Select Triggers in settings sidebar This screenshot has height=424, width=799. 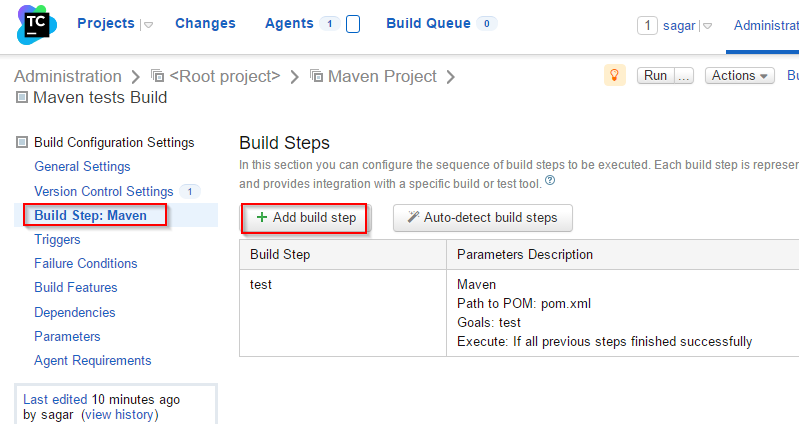click(57, 239)
